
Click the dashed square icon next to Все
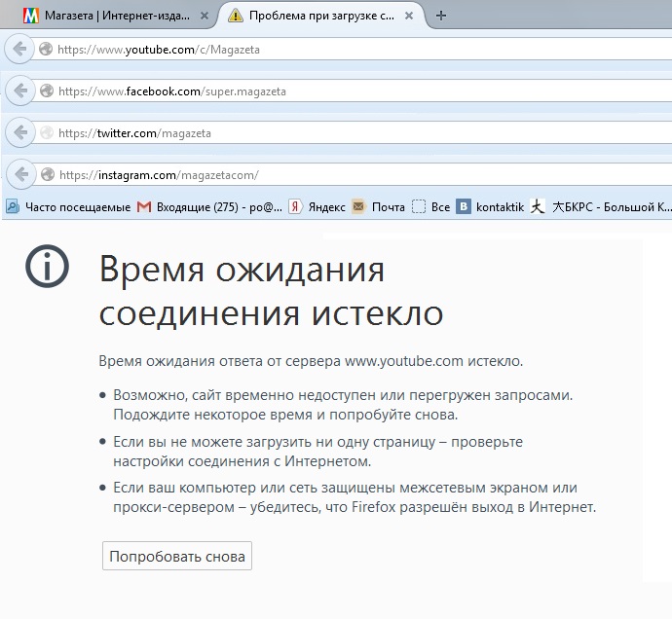pos(418,207)
